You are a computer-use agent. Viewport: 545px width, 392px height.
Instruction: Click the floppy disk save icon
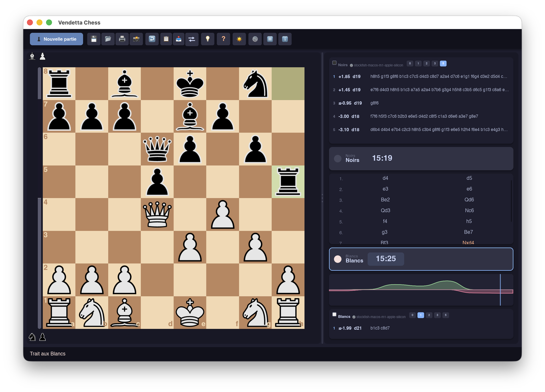[94, 39]
